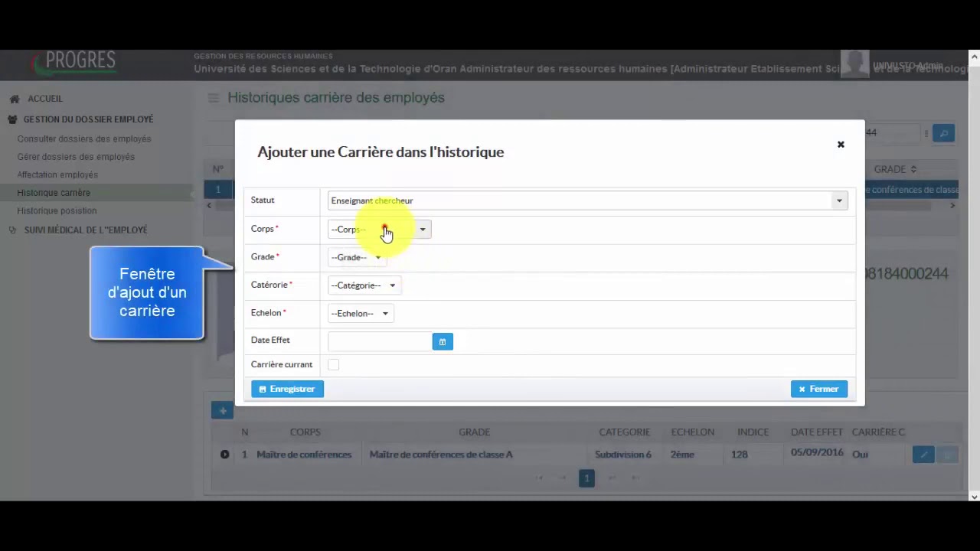Click stethoscope icon beside SUIVI MÉDICAL
The height and width of the screenshot is (551, 980).
tap(12, 230)
